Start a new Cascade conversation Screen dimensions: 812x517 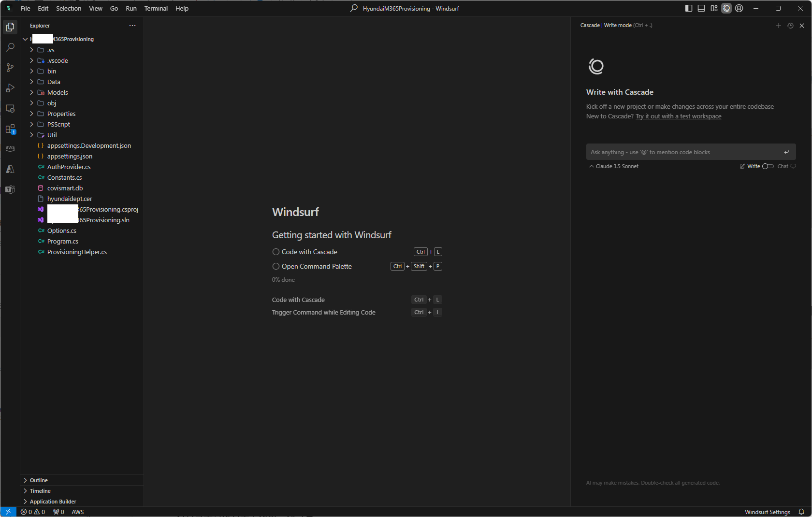point(779,26)
